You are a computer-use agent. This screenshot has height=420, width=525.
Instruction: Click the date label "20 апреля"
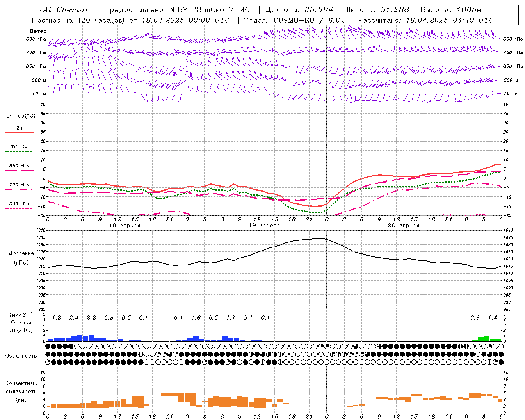tap(404, 226)
